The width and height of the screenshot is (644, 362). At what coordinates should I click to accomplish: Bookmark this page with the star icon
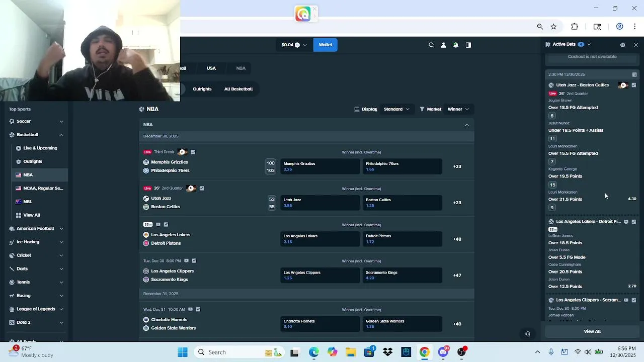point(553,27)
